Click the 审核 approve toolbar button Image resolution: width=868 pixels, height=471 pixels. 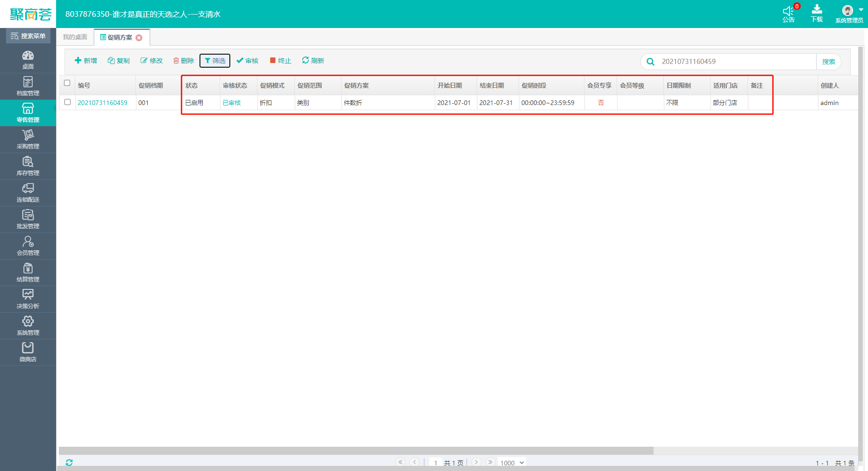pos(248,61)
